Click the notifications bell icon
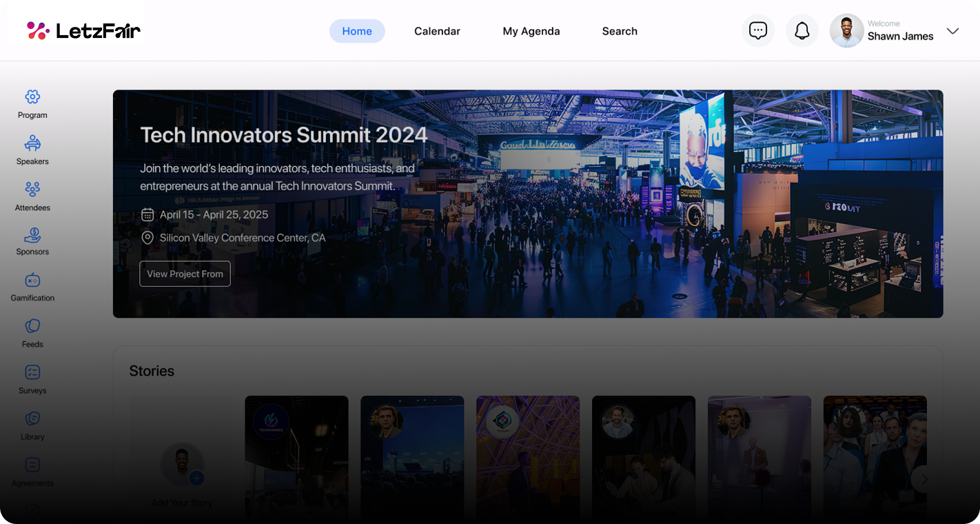The image size is (980, 524). click(802, 31)
